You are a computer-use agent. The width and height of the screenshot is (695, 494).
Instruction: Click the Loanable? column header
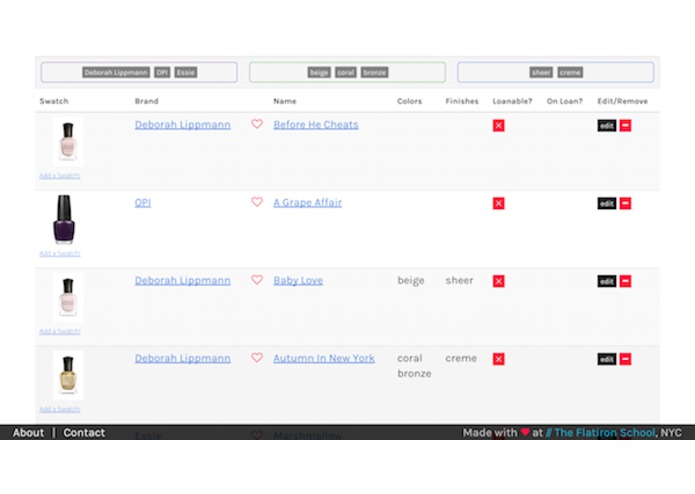coord(512,101)
